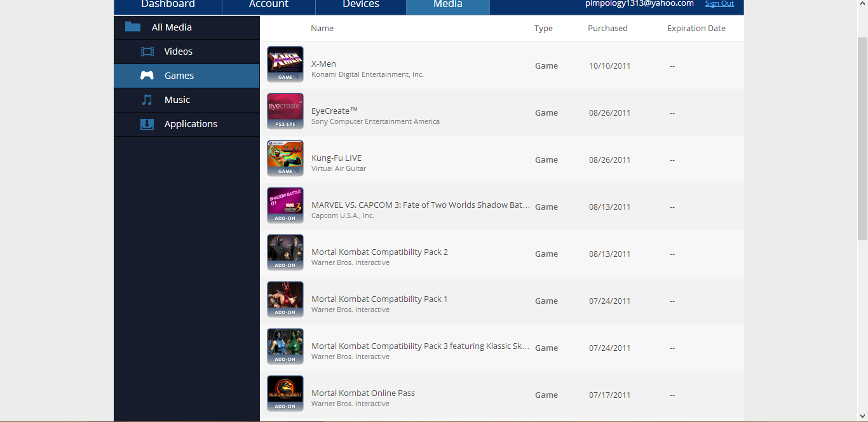Click the Sign Out link
Image resolution: width=868 pixels, height=422 pixels.
click(x=719, y=4)
